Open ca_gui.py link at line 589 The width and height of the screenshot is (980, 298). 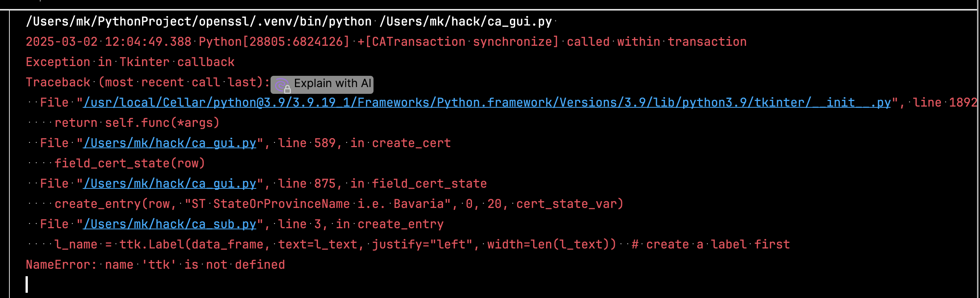click(x=170, y=143)
